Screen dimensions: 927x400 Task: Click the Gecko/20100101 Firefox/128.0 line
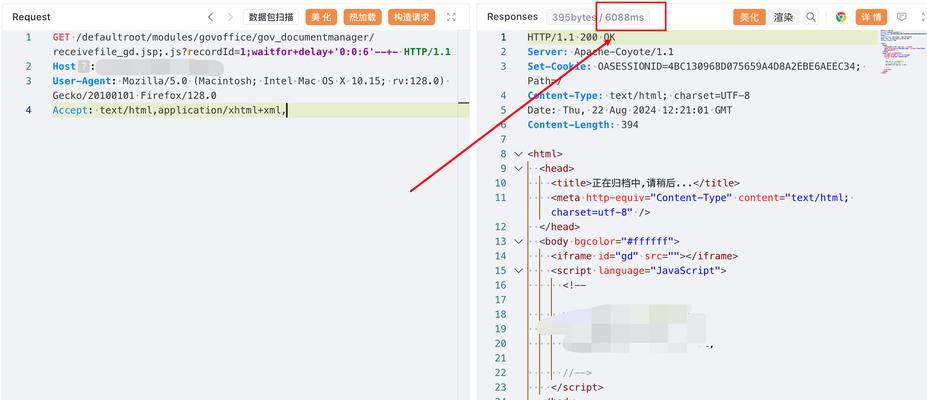(134, 95)
